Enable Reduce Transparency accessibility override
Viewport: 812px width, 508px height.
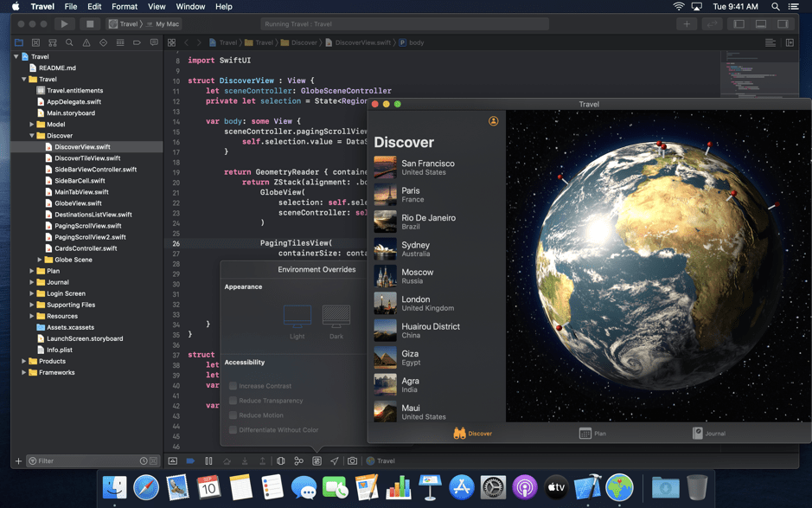click(x=232, y=400)
